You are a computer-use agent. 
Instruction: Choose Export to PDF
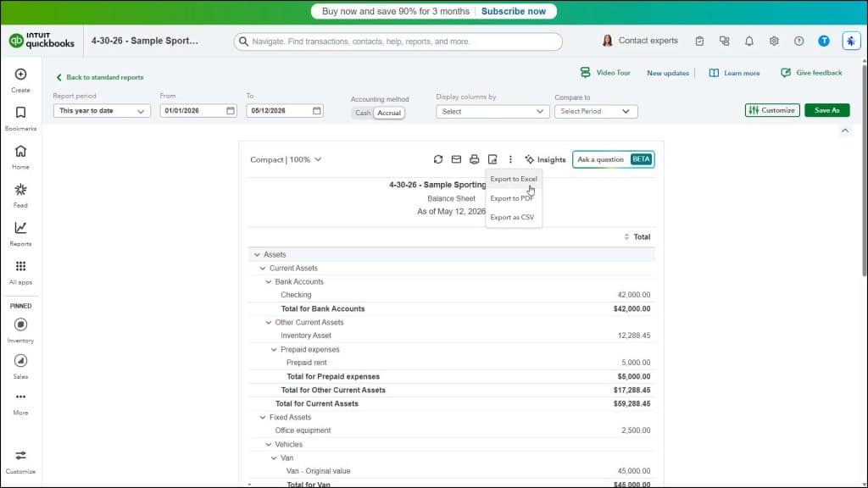(x=514, y=198)
